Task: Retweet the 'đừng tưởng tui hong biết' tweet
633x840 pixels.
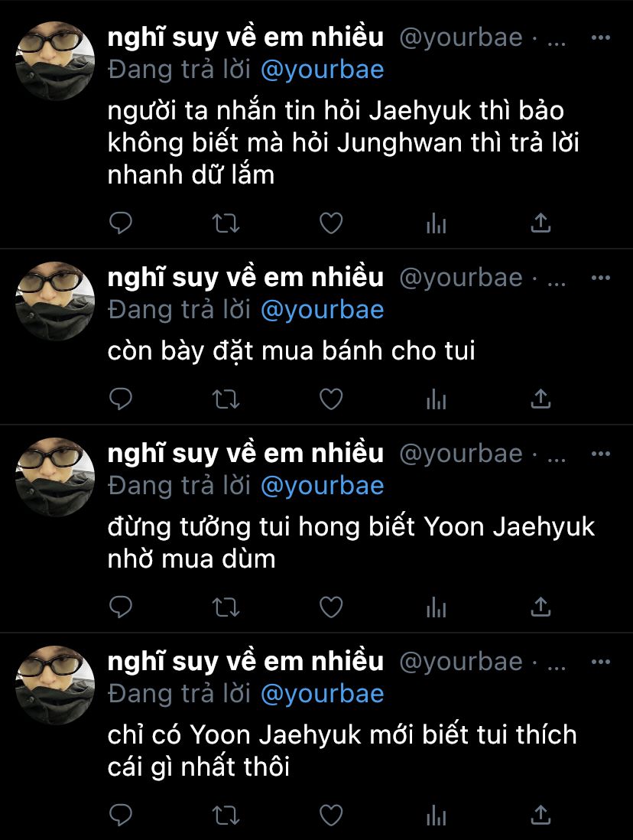Action: (226, 607)
